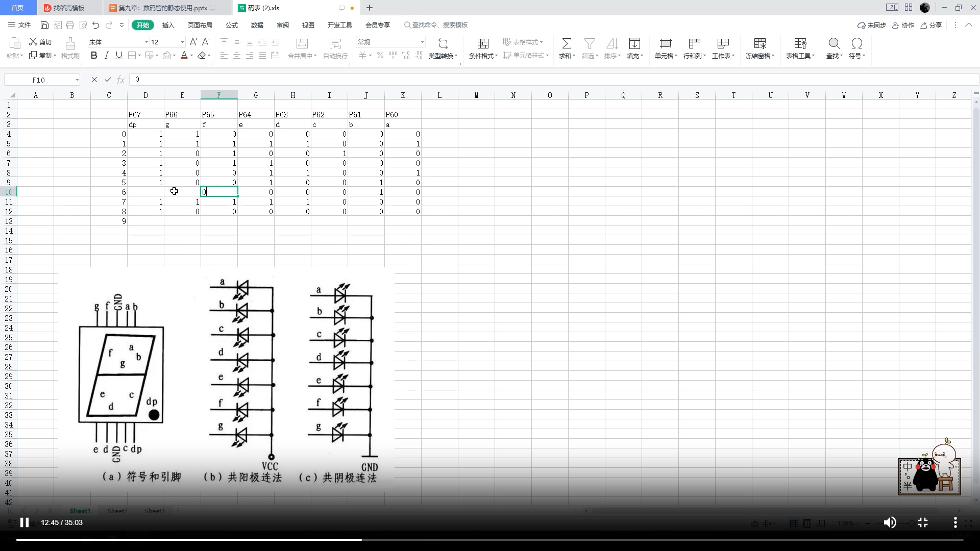Open the Cell Style dropdown
980x551 pixels.
click(x=526, y=55)
